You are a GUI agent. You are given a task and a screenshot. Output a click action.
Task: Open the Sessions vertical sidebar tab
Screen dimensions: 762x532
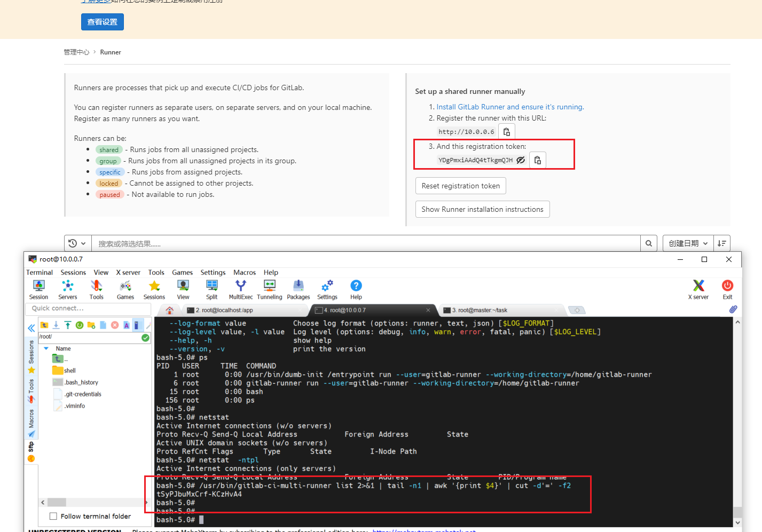tap(31, 356)
